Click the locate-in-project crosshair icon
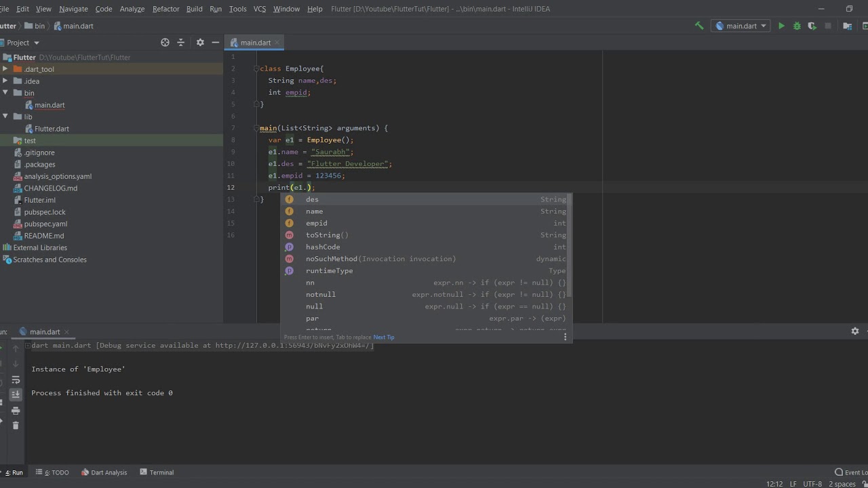The image size is (868, 488). 165,42
